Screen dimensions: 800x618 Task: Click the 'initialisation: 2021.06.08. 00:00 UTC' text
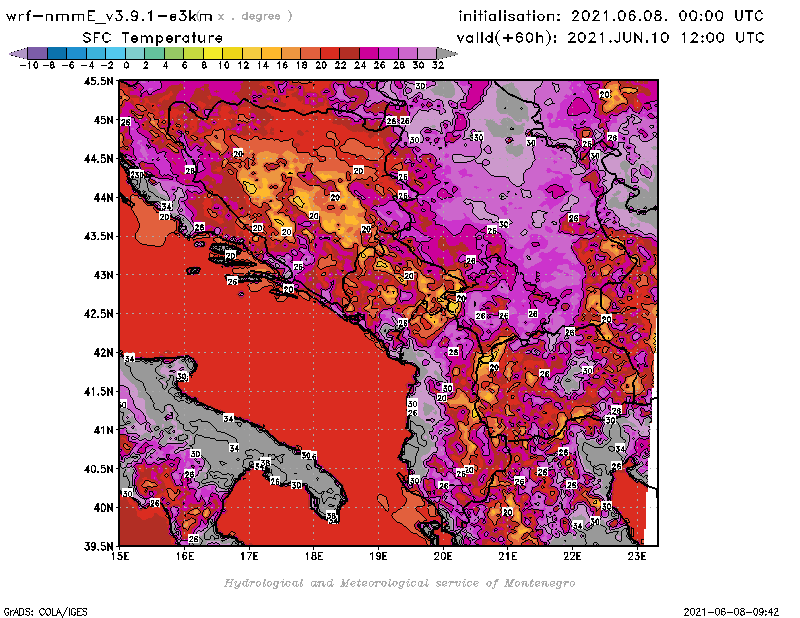point(611,16)
